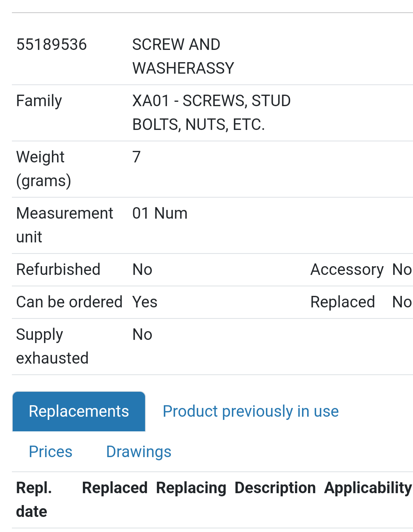Click the SCREW AND WASHERASSY description text
This screenshot has width=413, height=532.
point(183,56)
